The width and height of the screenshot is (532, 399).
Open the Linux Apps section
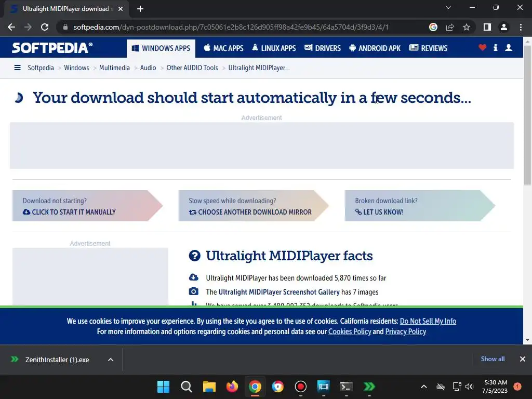(274, 48)
